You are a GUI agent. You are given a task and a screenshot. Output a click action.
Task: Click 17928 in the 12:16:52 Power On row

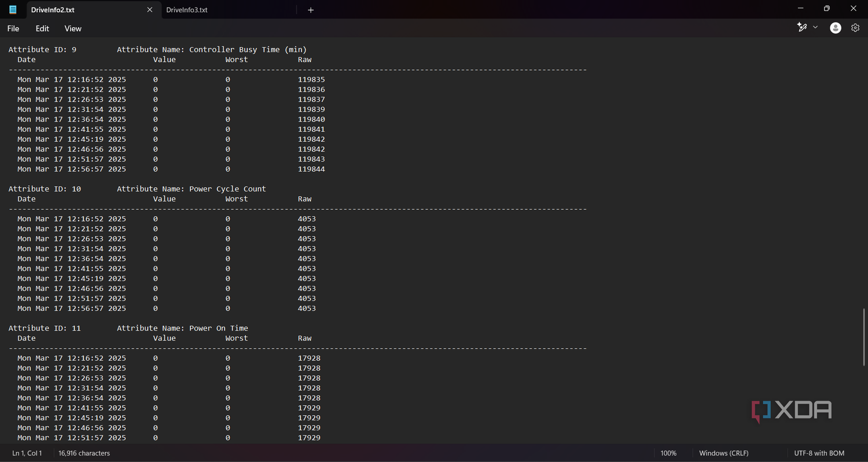point(309,358)
